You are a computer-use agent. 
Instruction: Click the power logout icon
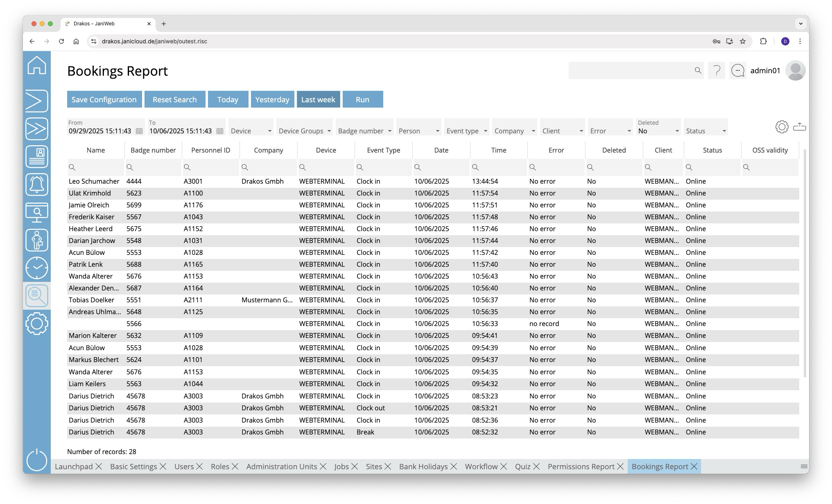(37, 459)
